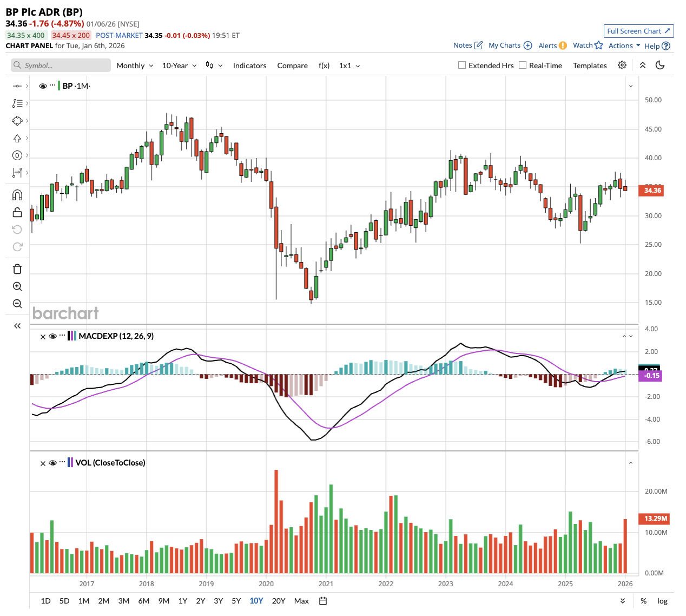The image size is (686, 616).
Task: Click the lock drawings icon
Action: (x=17, y=212)
